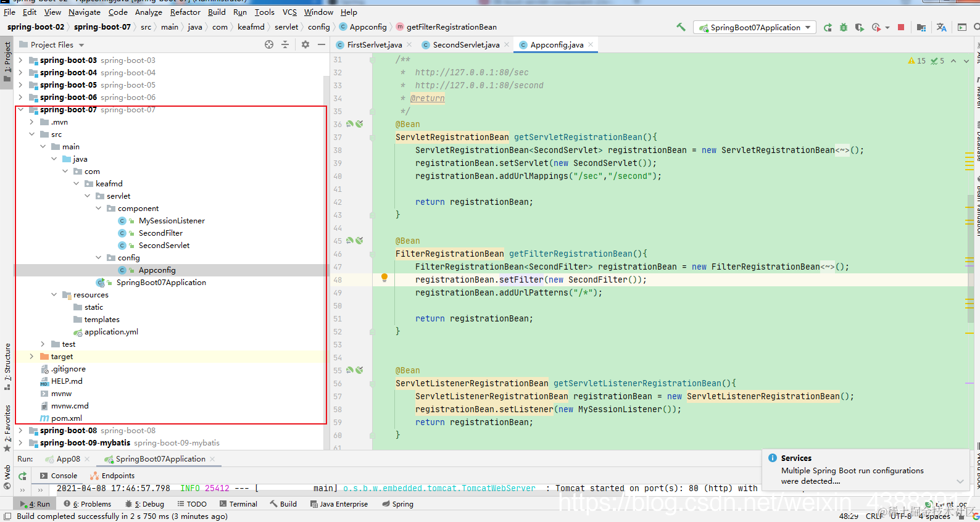The height and width of the screenshot is (522, 980).
Task: Open the 7: Structure side panel
Action: tap(7, 367)
